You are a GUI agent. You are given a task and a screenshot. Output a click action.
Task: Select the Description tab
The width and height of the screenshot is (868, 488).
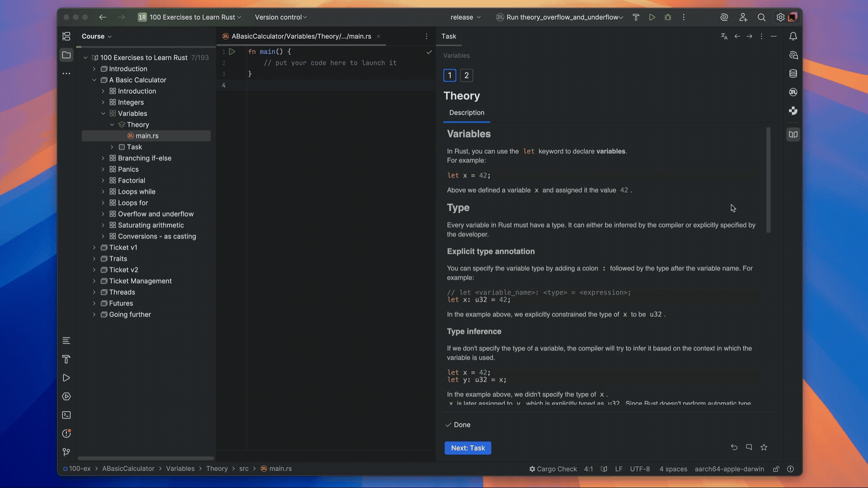[467, 113]
